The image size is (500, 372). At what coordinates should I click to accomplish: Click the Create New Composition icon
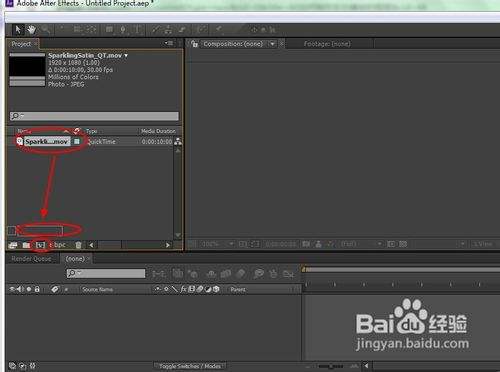40,245
